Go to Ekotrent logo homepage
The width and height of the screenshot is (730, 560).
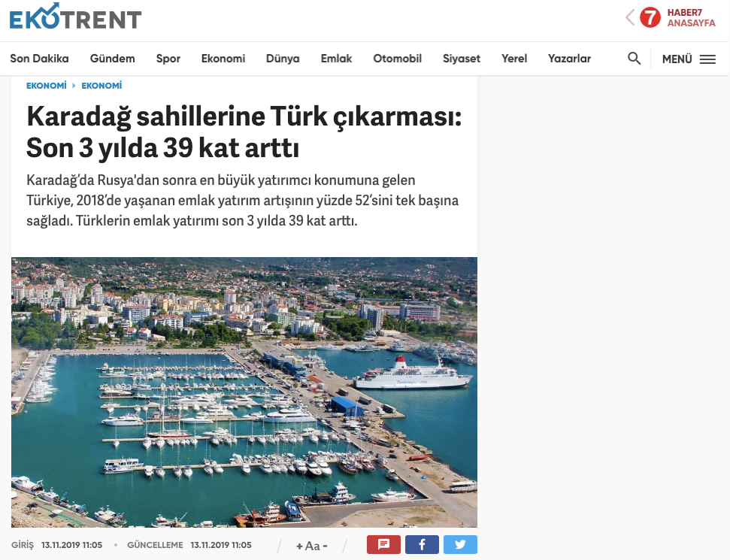[x=75, y=17]
